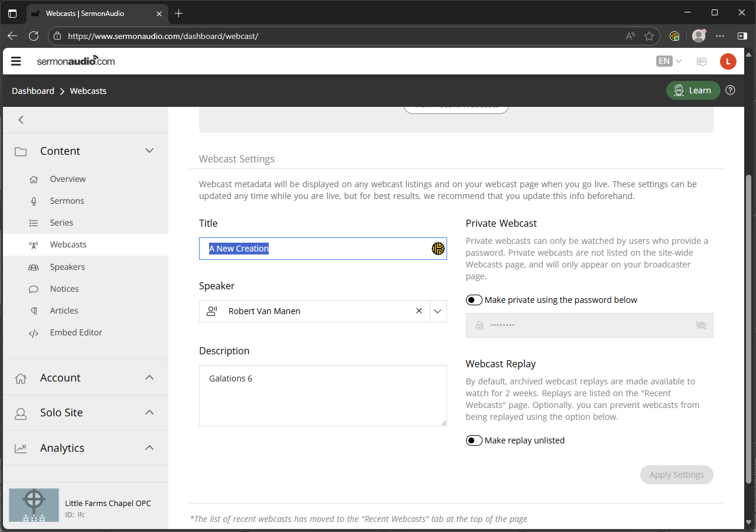The height and width of the screenshot is (532, 756).
Task: Click the Little Farms Chapel OPC broadcaster name
Action: click(x=108, y=504)
